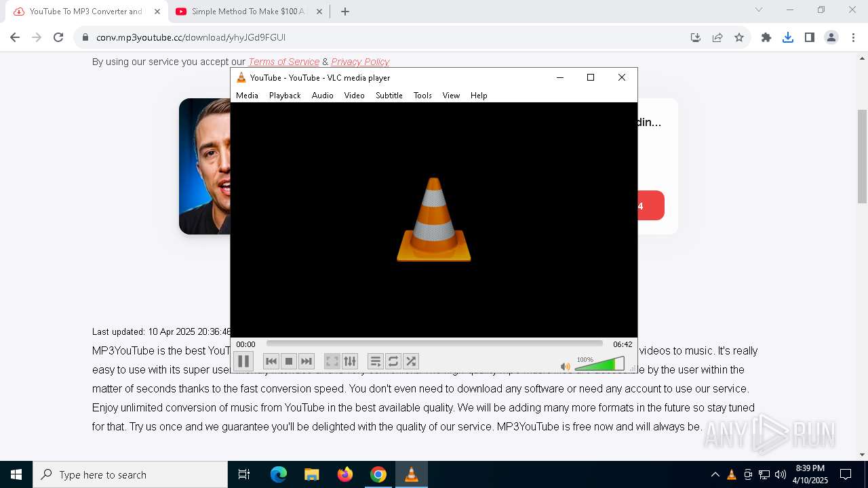Open the Windows Start menu
This screenshot has height=488, width=868.
pos(16,474)
